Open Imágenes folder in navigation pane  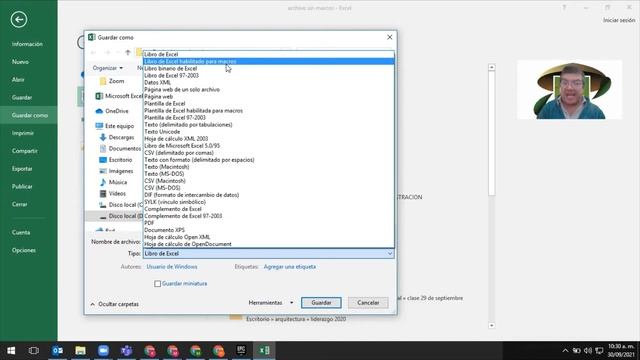click(x=116, y=171)
